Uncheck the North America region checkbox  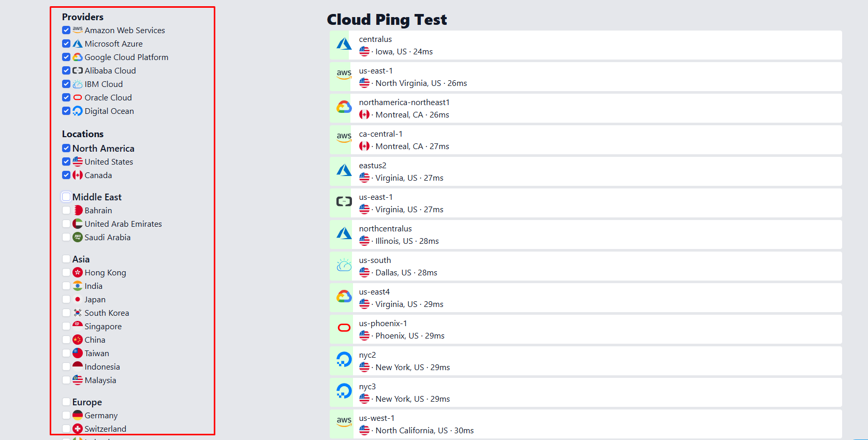[66, 148]
